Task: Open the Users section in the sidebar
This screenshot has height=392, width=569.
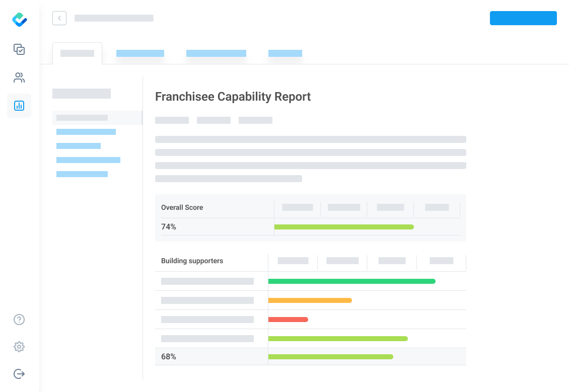Action: click(19, 77)
